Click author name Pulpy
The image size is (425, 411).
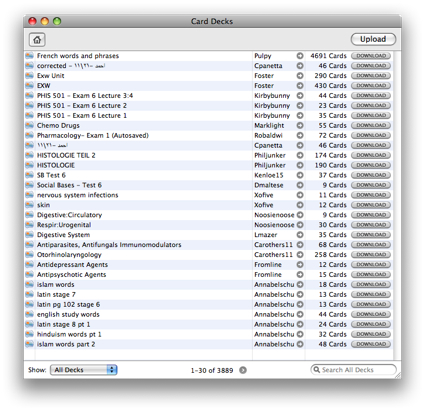tap(263, 56)
